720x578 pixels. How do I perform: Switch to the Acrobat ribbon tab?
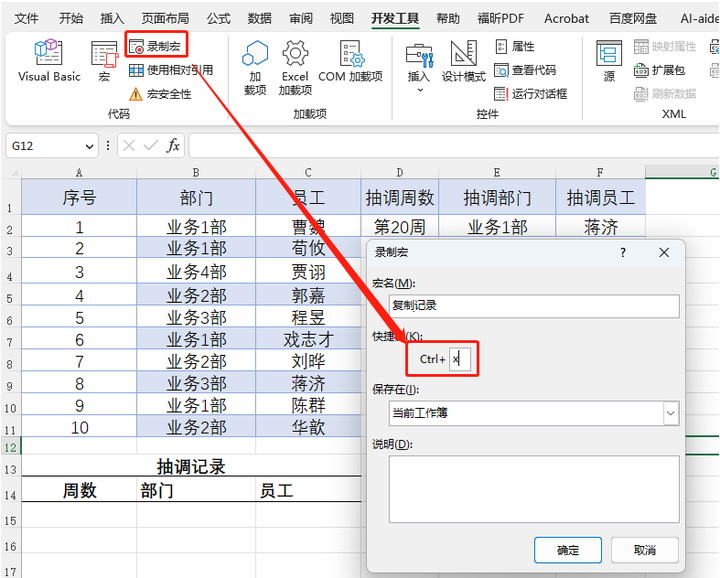click(x=566, y=18)
